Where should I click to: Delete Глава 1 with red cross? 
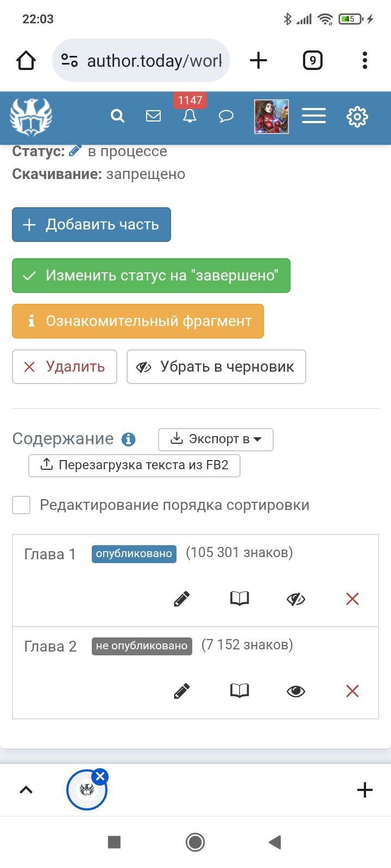[352, 598]
